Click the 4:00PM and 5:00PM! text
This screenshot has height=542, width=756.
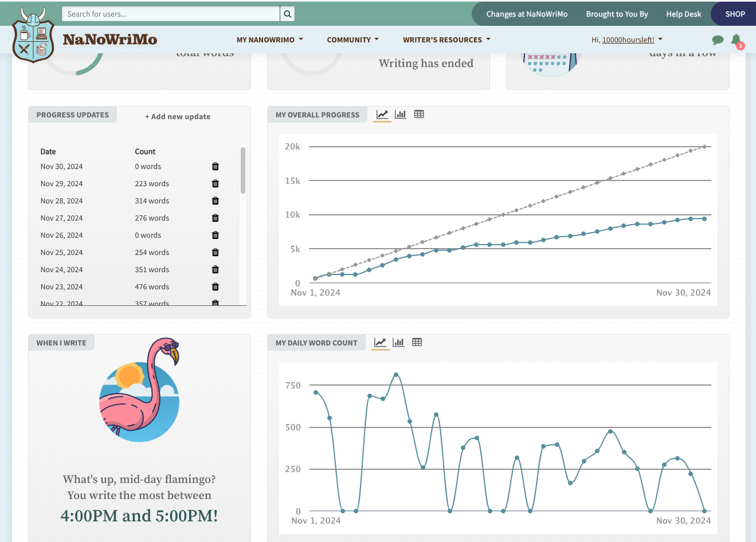point(139,516)
